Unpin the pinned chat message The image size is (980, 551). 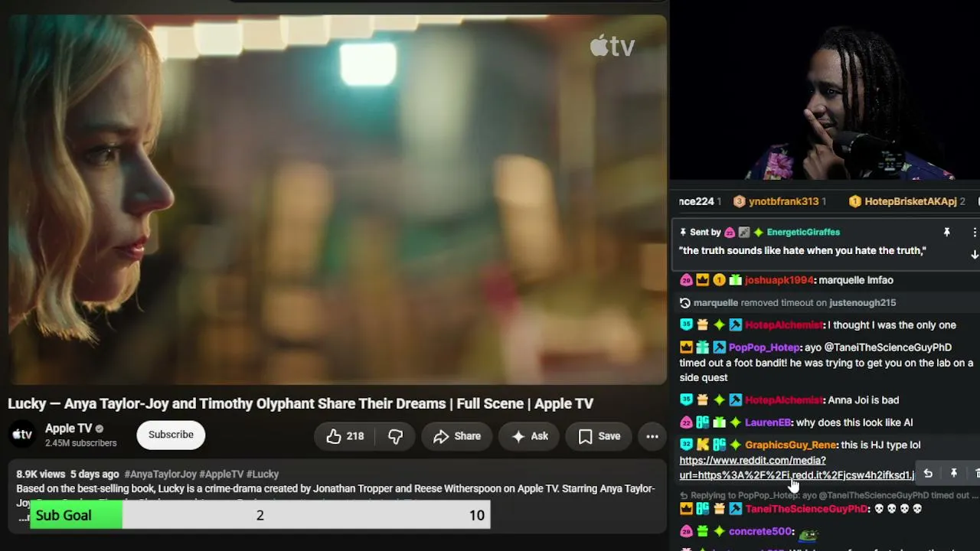pyautogui.click(x=946, y=232)
